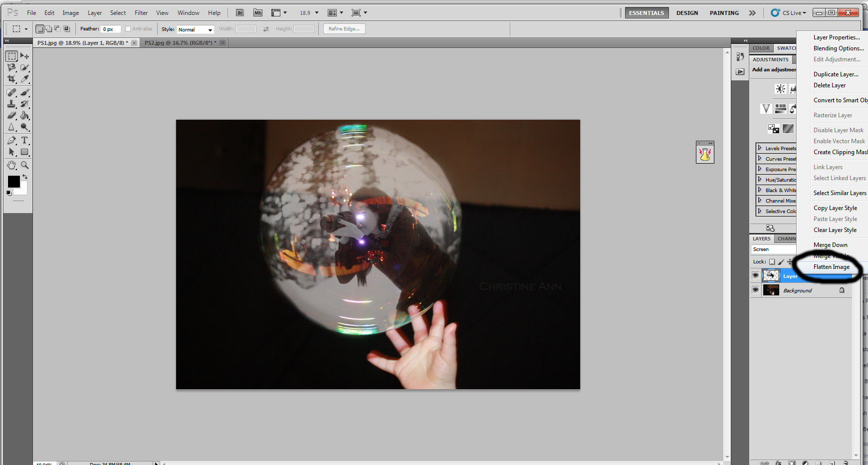Toggle the Anti-alias checkbox

point(128,29)
